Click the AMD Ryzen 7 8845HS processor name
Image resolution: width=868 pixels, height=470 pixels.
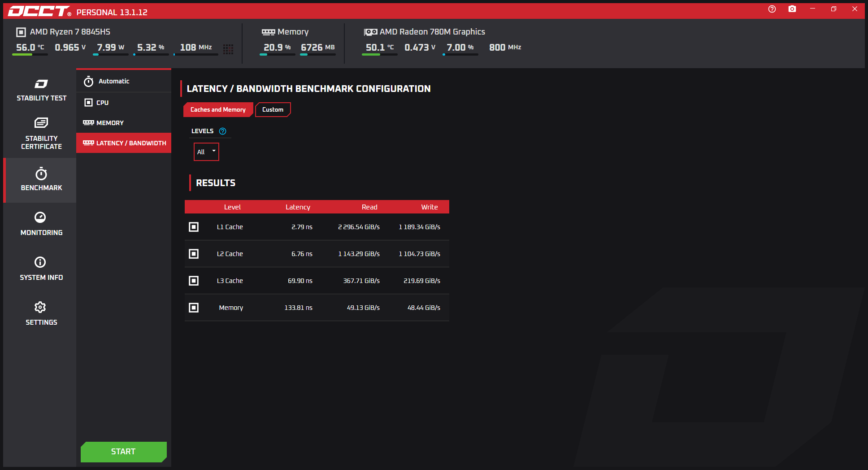(x=70, y=32)
